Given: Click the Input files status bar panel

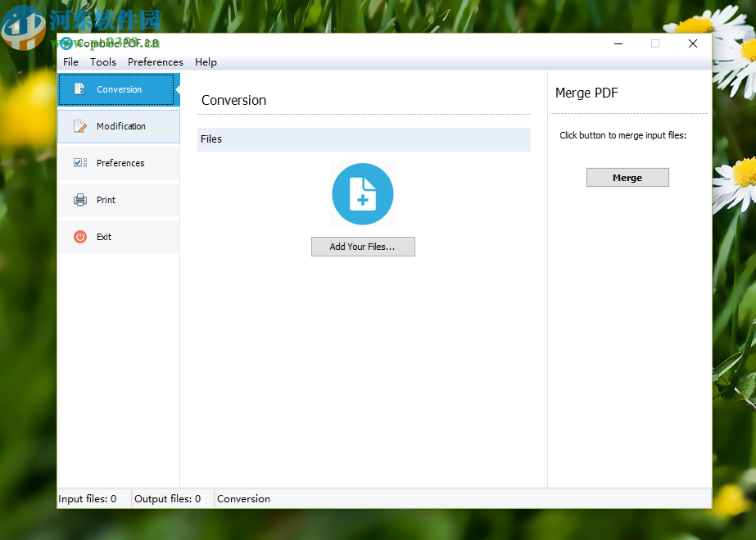Looking at the screenshot, I should coord(88,498).
